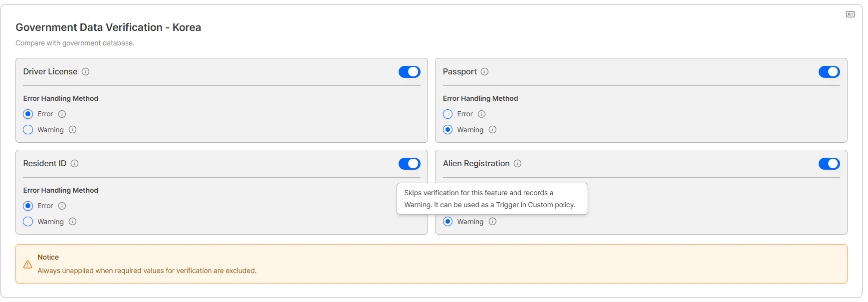Click the 'Skips verification for this feature' tooltip
The width and height of the screenshot is (868, 302).
click(x=492, y=199)
